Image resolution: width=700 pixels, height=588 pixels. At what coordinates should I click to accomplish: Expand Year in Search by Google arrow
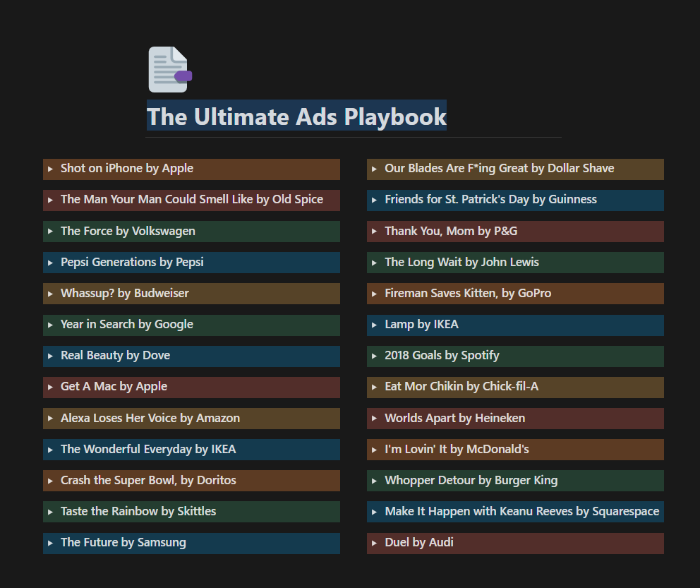[x=50, y=325]
